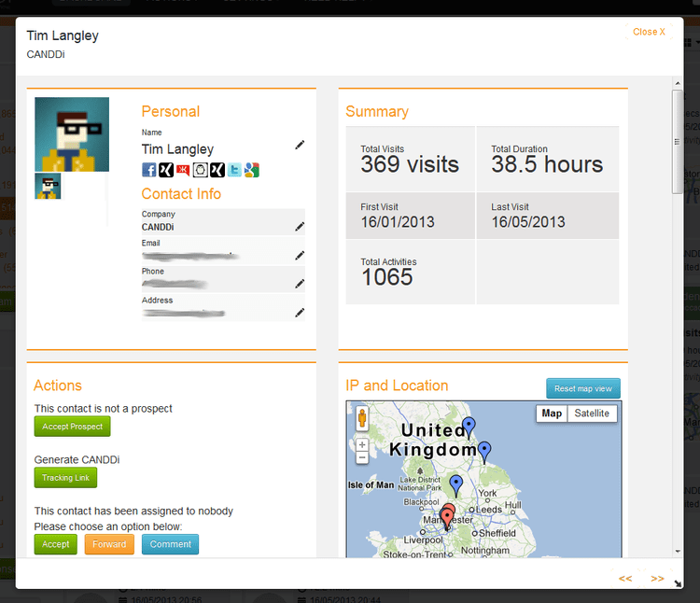
Task: Open the XING icon next to Facebook
Action: click(x=166, y=170)
